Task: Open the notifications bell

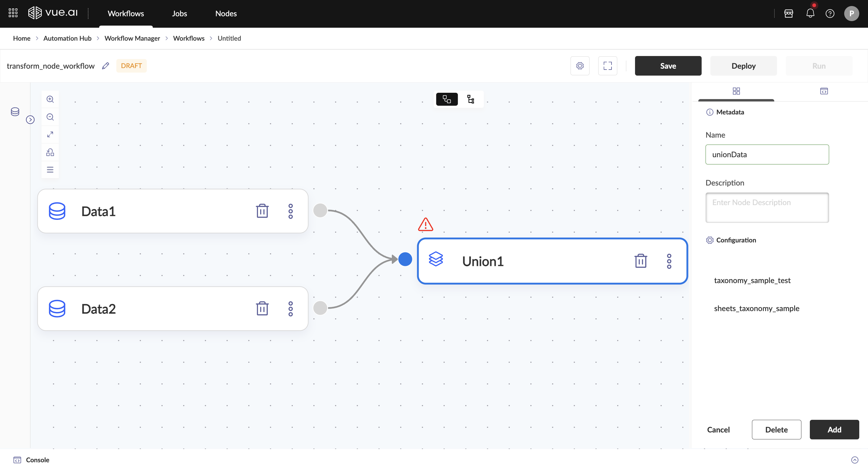Action: point(810,14)
